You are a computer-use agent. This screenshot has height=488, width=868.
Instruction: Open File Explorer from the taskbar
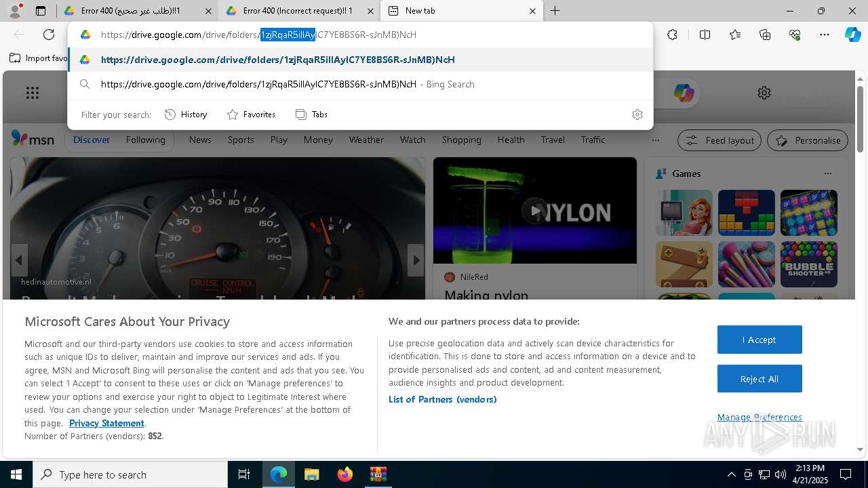[311, 474]
